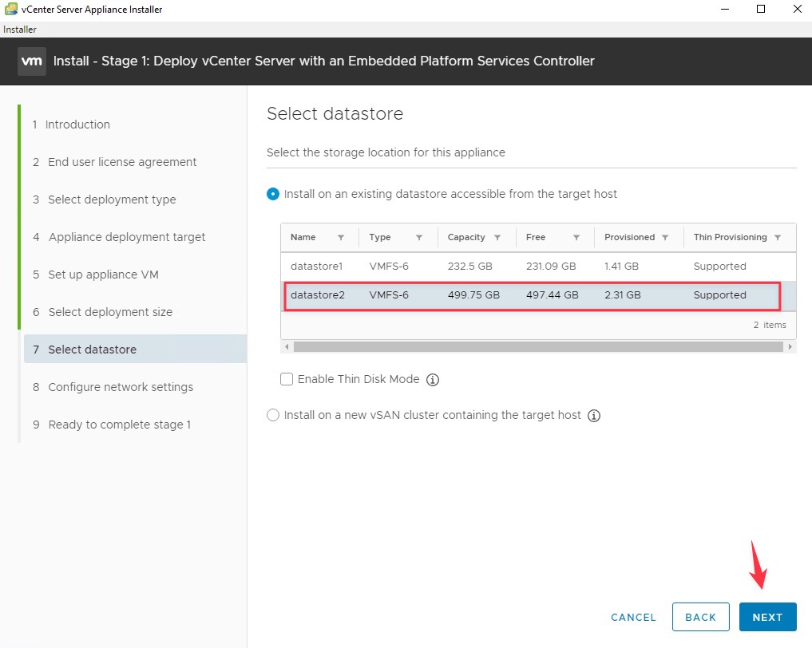Show info for Enable Thin Disk Mode
Viewport: 812px width, 648px height.
433,380
